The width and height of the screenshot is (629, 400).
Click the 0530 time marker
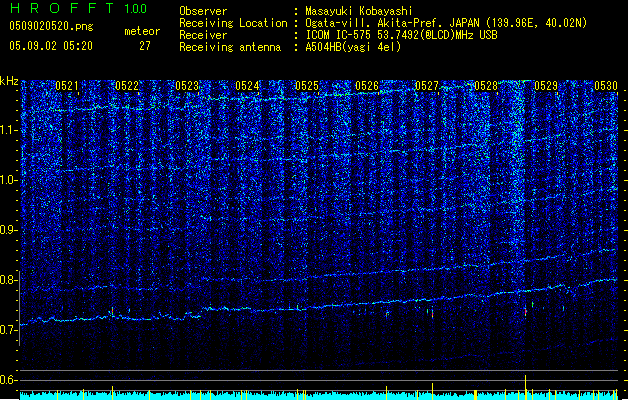[606, 87]
